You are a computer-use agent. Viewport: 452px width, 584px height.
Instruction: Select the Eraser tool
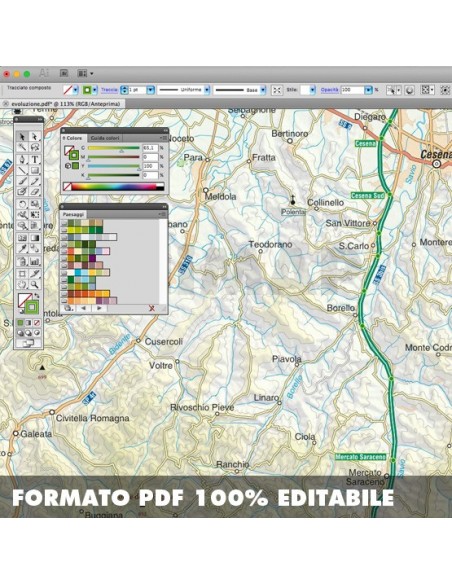(34, 191)
